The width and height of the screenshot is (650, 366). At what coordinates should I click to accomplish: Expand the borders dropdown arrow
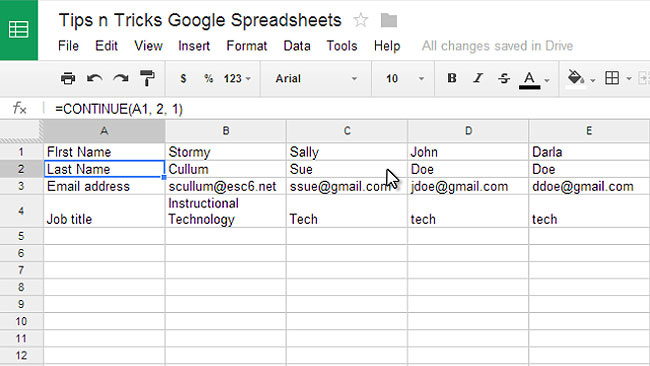tap(629, 79)
